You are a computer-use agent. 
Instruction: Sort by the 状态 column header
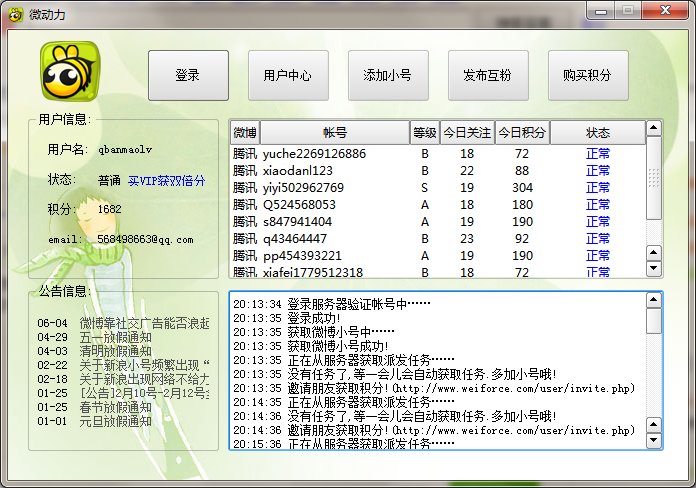[598, 133]
